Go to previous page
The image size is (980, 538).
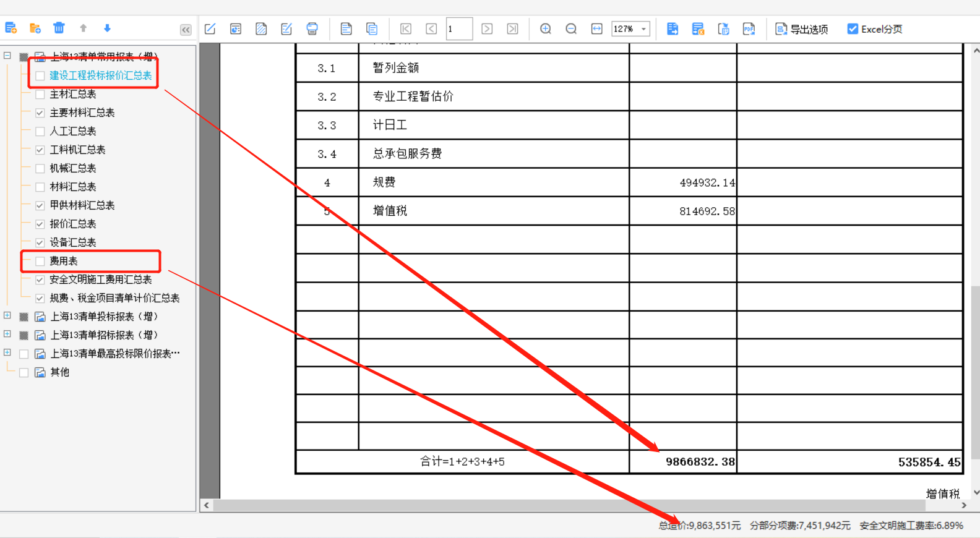431,28
